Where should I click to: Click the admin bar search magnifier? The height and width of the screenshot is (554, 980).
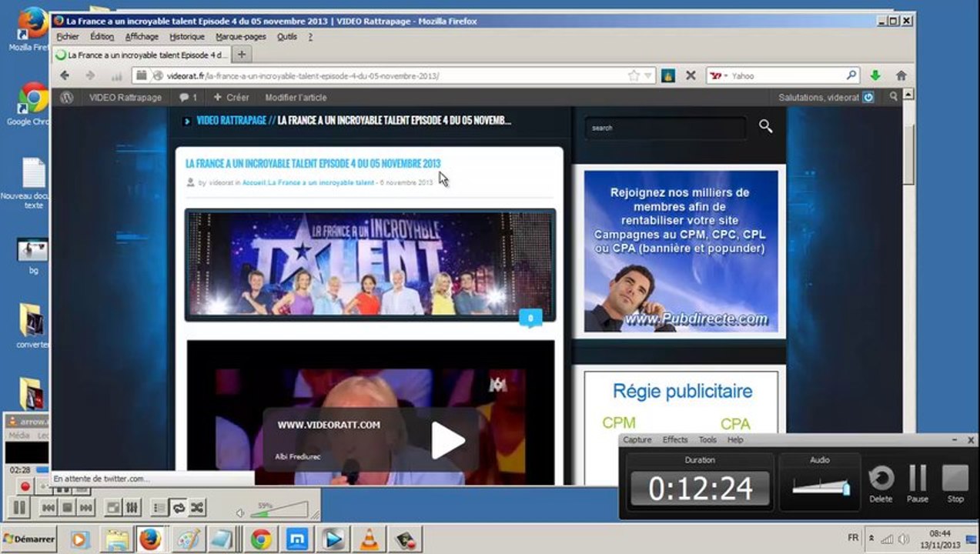[894, 97]
